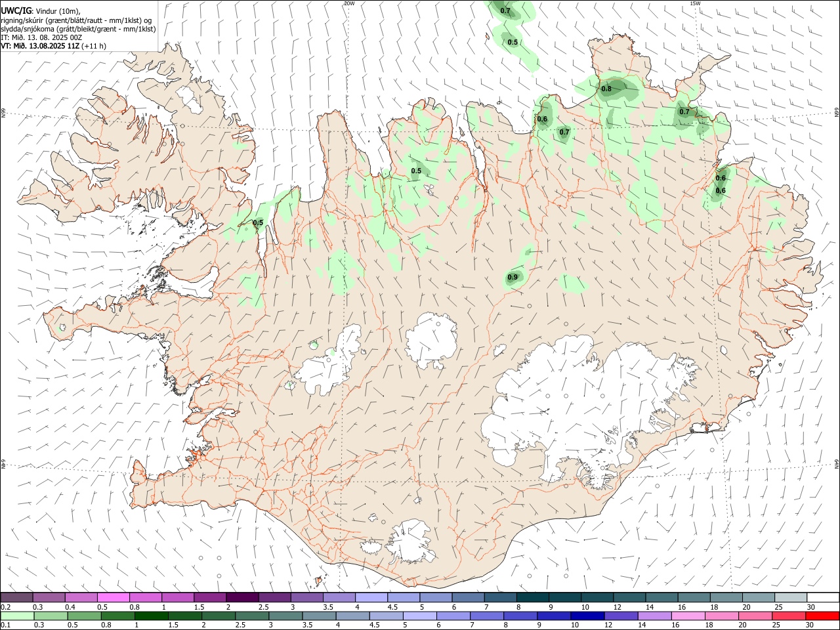
Task: Click the 0.9 precipitation label on the map
Action: [x=513, y=278]
